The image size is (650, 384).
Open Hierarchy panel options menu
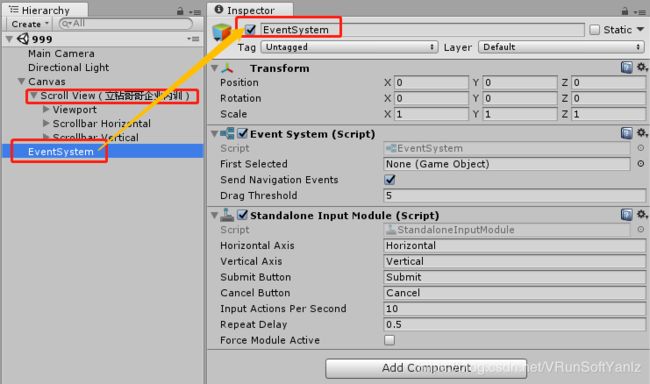click(195, 12)
